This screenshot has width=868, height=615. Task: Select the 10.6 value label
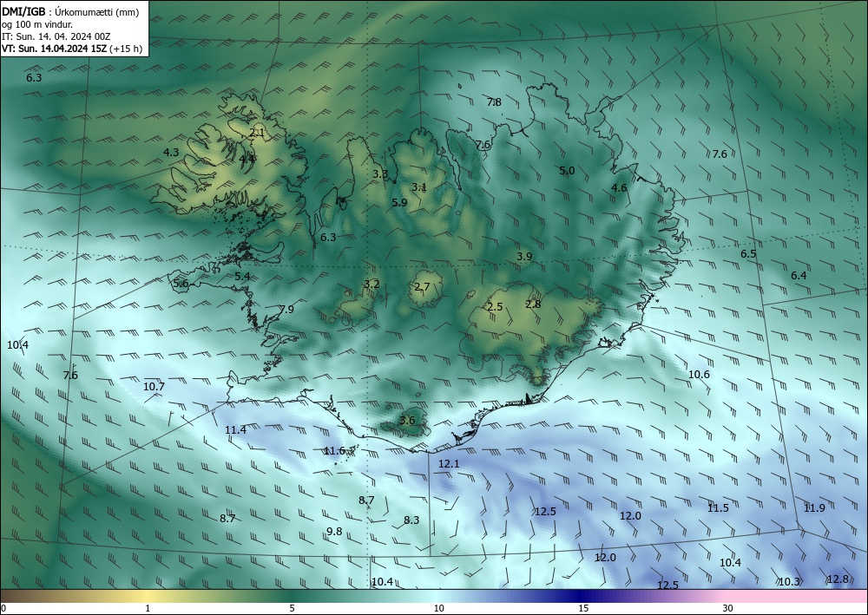(699, 375)
